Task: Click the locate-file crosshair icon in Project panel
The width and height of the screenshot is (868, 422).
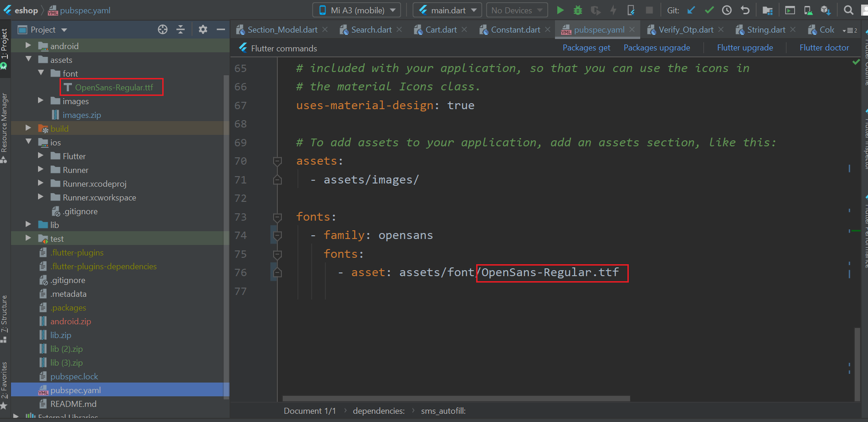Action: pos(163,30)
